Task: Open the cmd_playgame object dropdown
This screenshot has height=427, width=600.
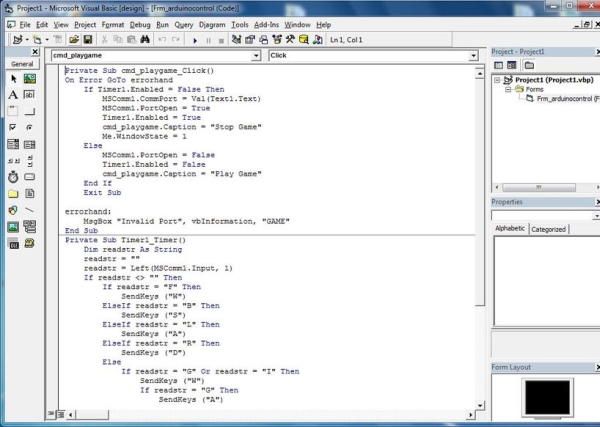Action: coord(256,56)
